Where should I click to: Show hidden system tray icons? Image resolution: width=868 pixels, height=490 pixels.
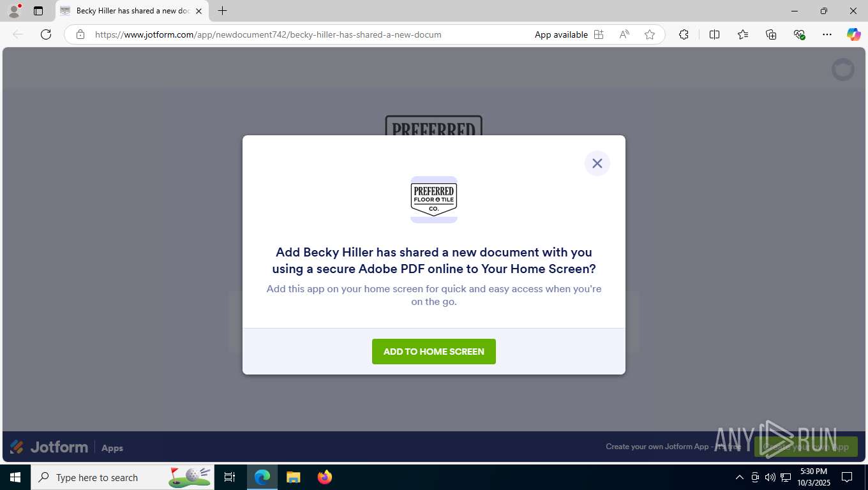[740, 477]
